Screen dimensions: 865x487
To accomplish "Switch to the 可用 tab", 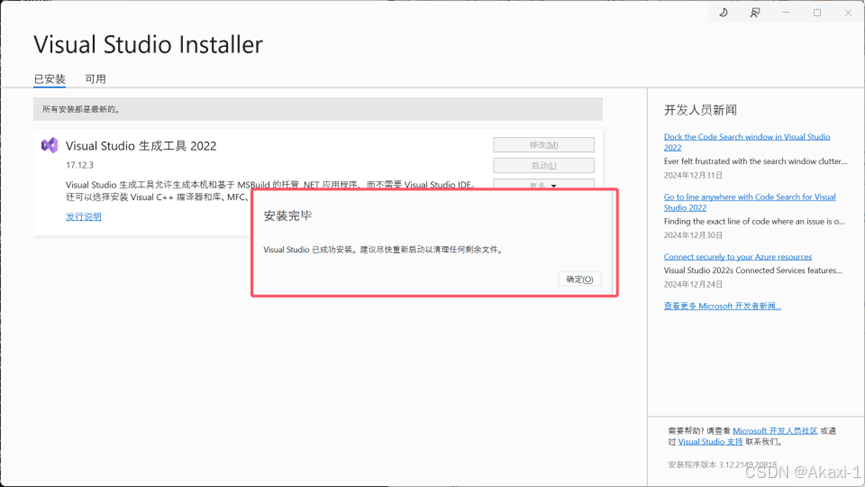I will pyautogui.click(x=95, y=79).
